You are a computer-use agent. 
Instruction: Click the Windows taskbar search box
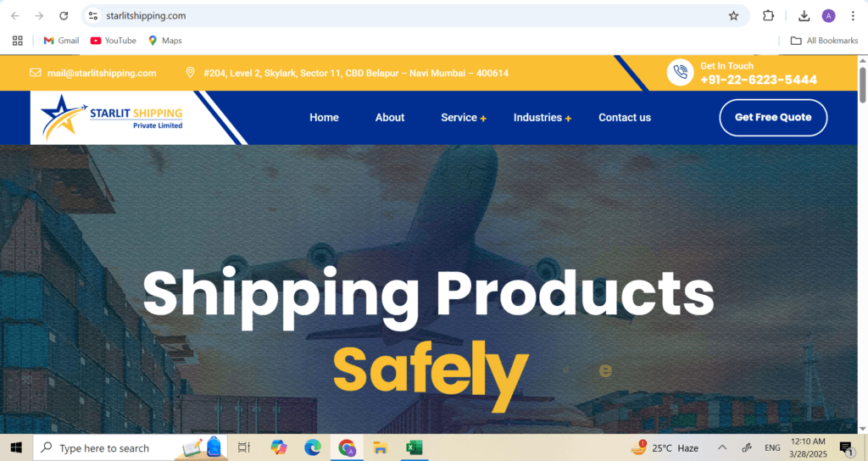click(131, 447)
